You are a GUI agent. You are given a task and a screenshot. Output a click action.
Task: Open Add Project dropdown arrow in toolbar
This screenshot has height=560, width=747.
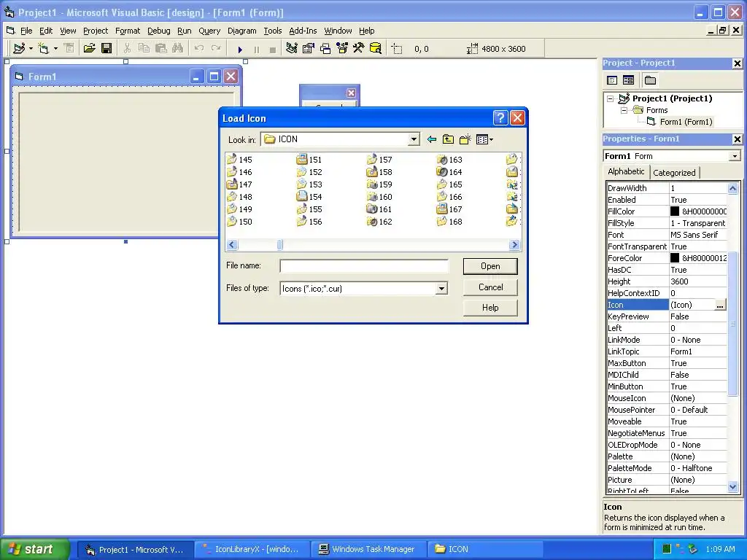tap(31, 49)
